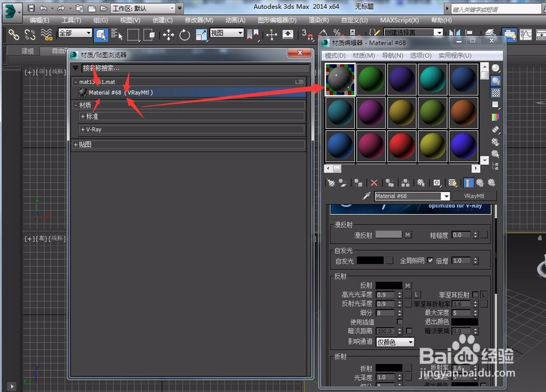Click the 退出颜色 black color swatch
This screenshot has height=392, width=546.
pyautogui.click(x=465, y=322)
